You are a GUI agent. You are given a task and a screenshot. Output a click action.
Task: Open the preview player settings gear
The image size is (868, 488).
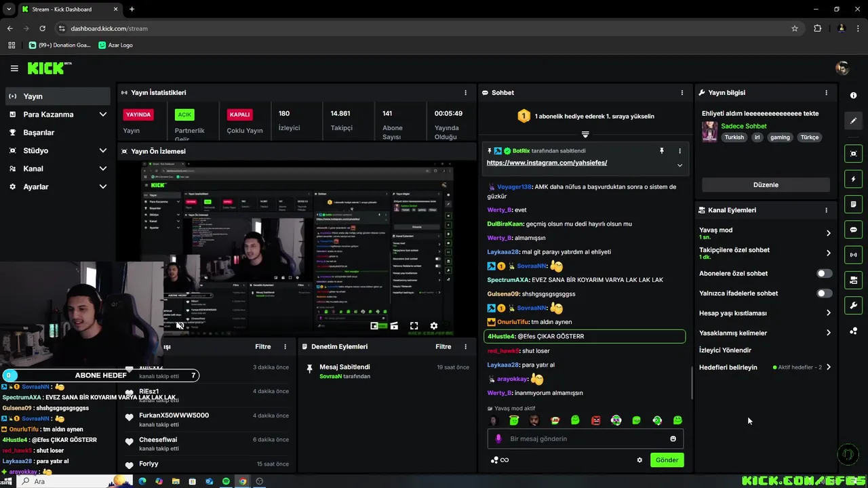434,326
